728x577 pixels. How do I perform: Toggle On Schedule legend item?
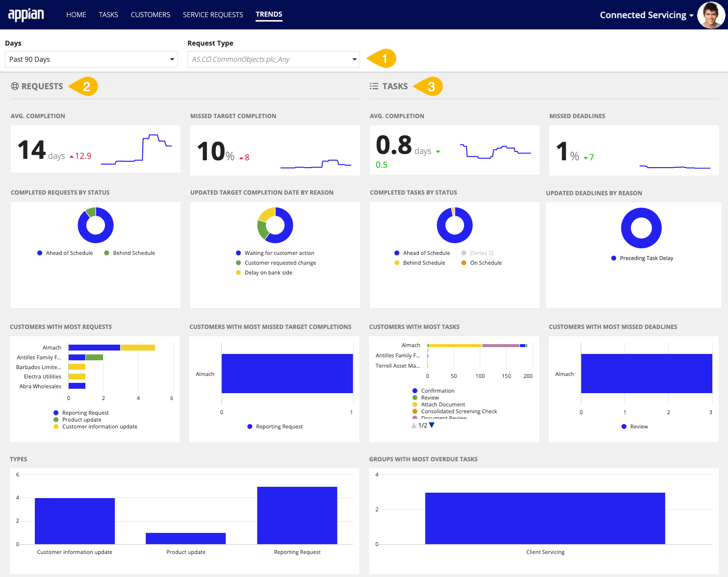pos(481,263)
